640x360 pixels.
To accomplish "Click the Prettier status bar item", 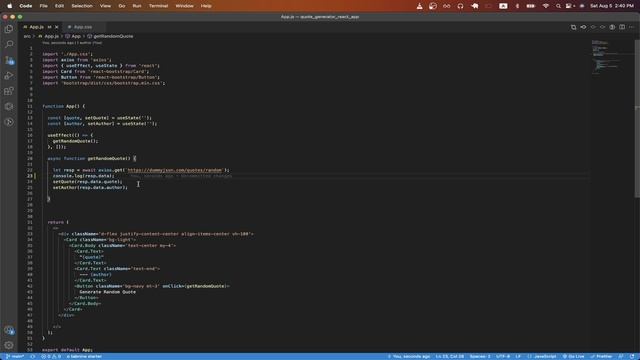I will [x=601, y=356].
